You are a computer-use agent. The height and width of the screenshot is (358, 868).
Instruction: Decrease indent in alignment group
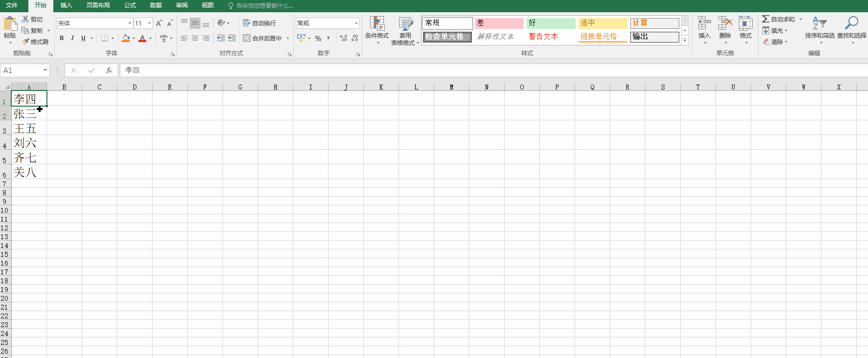coord(221,38)
